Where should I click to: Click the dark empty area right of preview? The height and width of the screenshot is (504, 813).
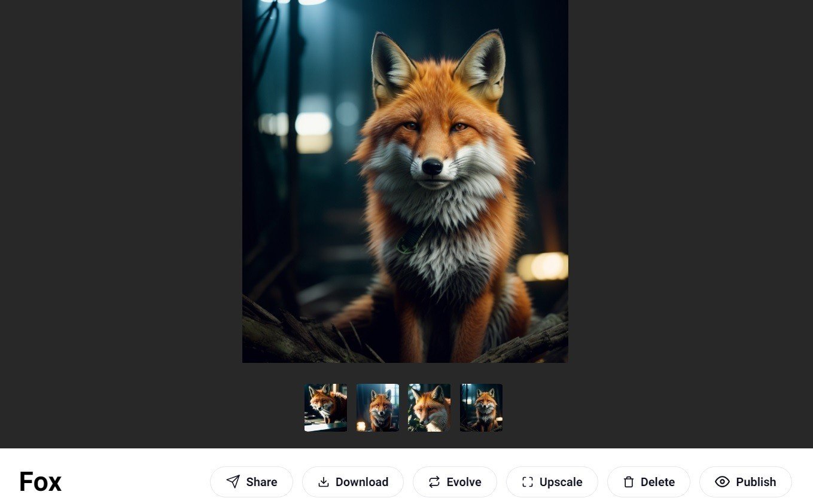[x=688, y=209]
